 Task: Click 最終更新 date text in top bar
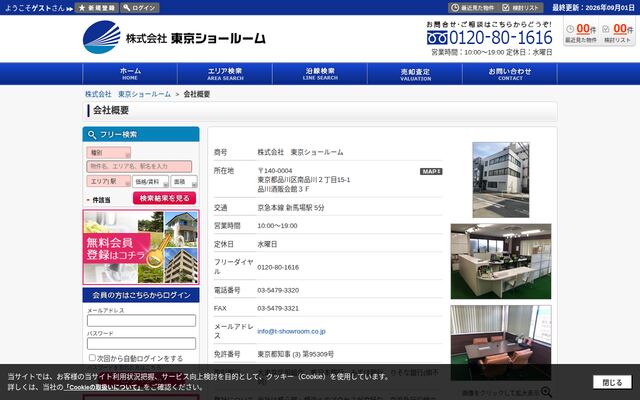(593, 8)
